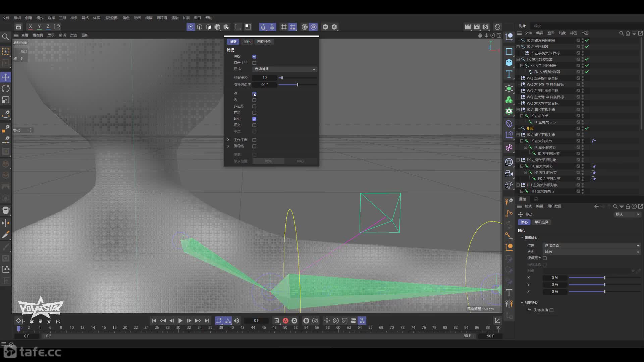Screen dimensions: 644x362
Task: Click the render view clapperboard icon
Action: 468,27
